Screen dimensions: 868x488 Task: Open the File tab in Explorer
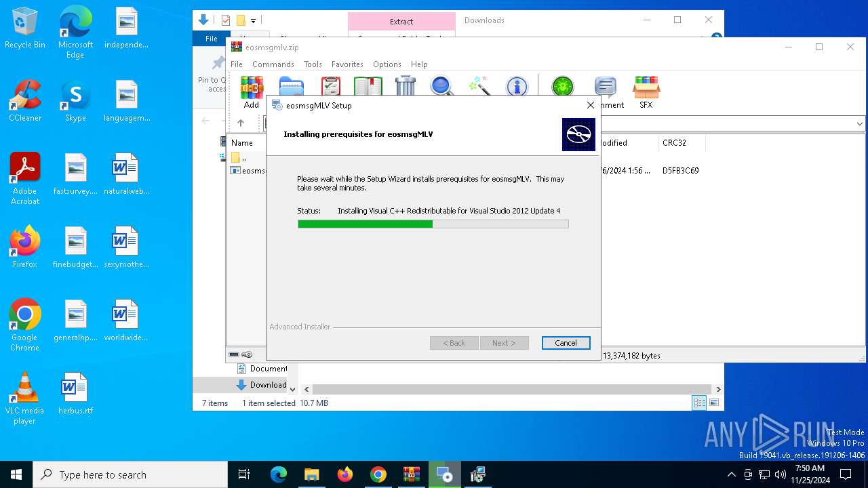[212, 39]
